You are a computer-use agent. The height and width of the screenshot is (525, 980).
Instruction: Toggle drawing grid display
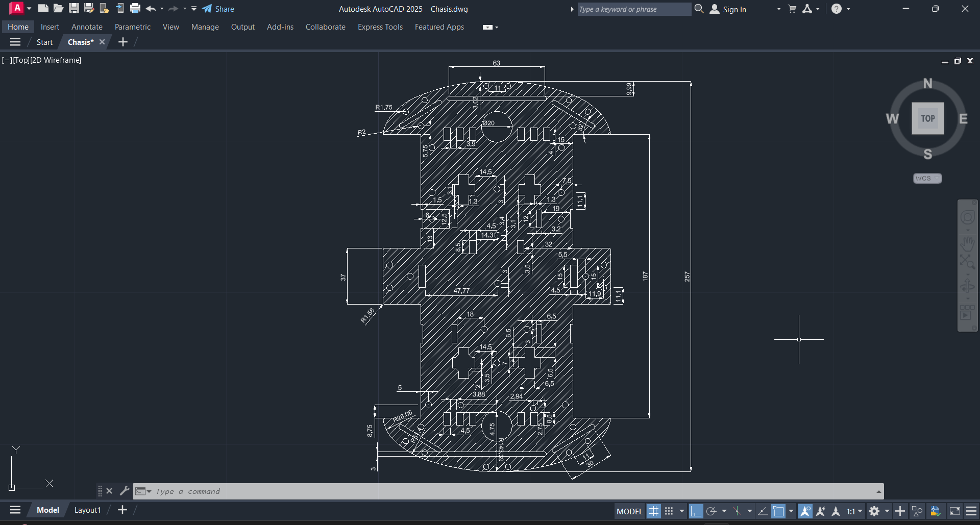(654, 511)
